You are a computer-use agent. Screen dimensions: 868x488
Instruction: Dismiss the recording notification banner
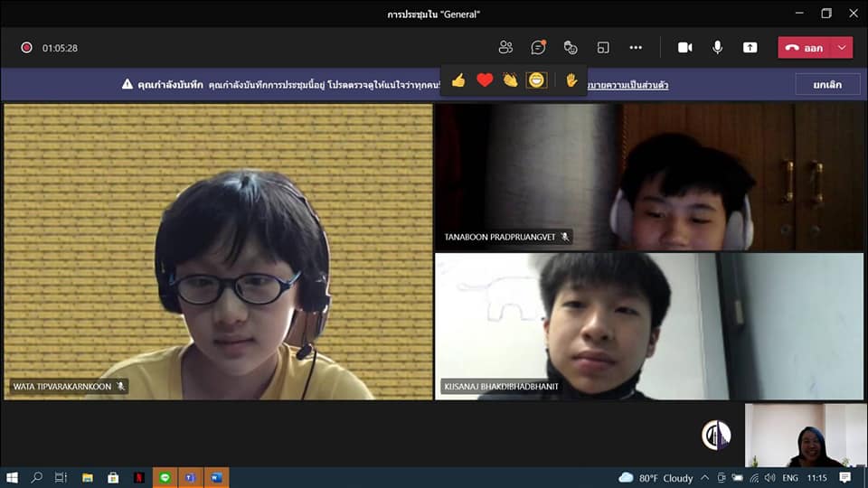click(826, 84)
